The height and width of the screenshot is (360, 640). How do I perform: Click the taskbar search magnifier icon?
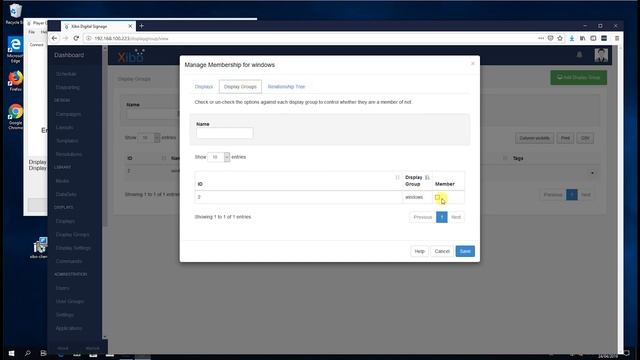(x=27, y=353)
